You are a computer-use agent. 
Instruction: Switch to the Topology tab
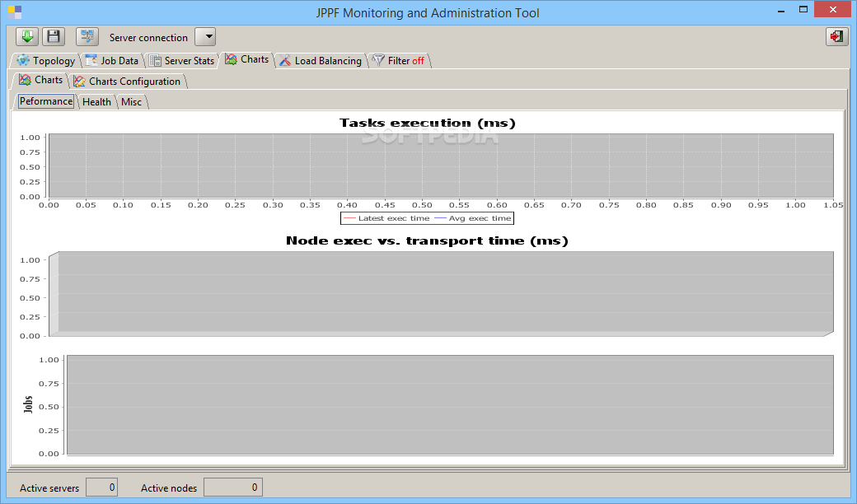(46, 61)
